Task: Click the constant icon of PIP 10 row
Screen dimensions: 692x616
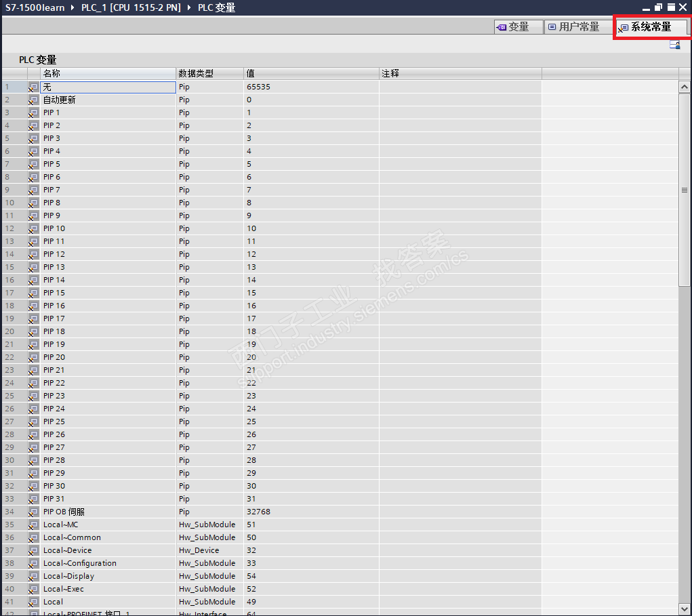Action: (33, 229)
